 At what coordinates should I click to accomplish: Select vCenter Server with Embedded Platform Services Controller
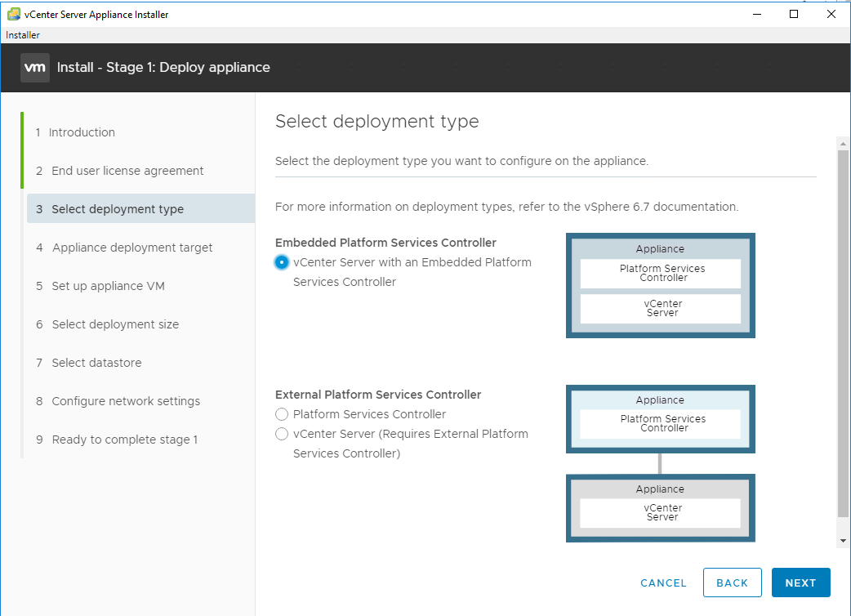282,262
